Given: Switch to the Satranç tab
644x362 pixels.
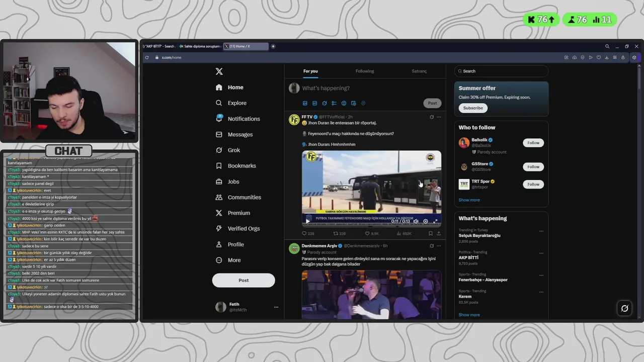Looking at the screenshot, I should 419,71.
